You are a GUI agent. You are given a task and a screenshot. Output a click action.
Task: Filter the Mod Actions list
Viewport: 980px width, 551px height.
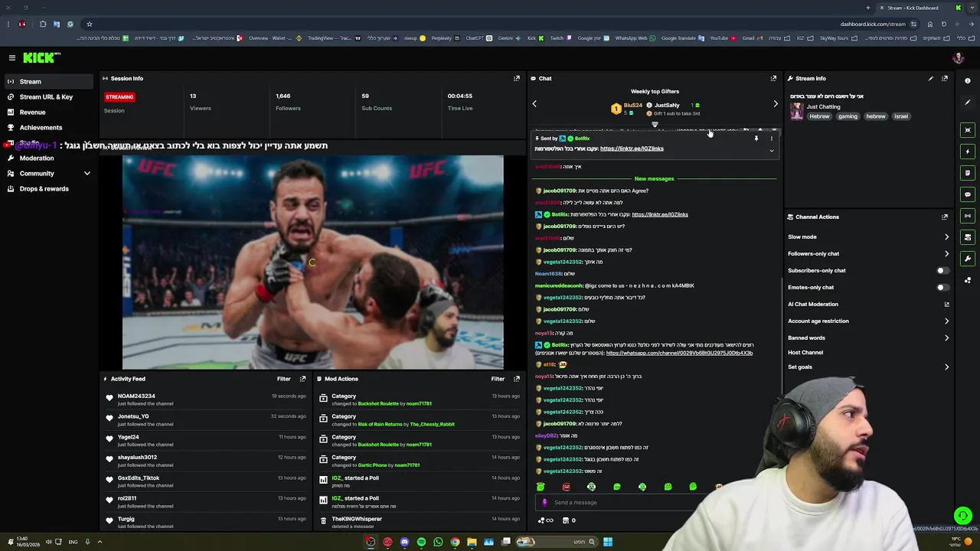[x=498, y=379]
